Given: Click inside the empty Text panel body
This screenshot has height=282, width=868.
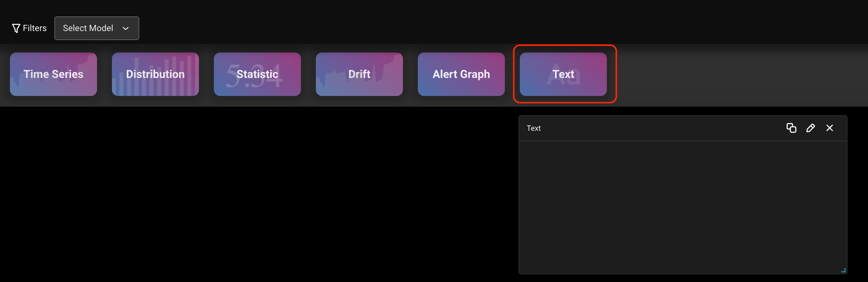Looking at the screenshot, I should (683, 207).
